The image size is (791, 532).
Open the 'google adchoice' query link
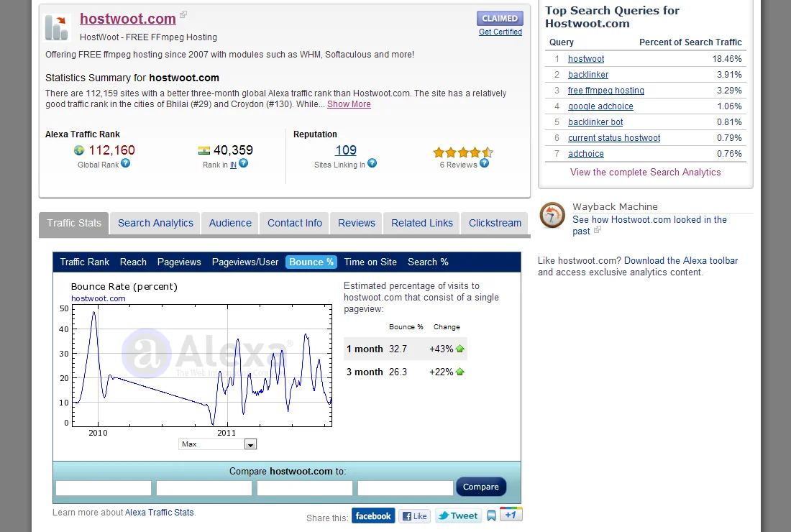pyautogui.click(x=600, y=106)
